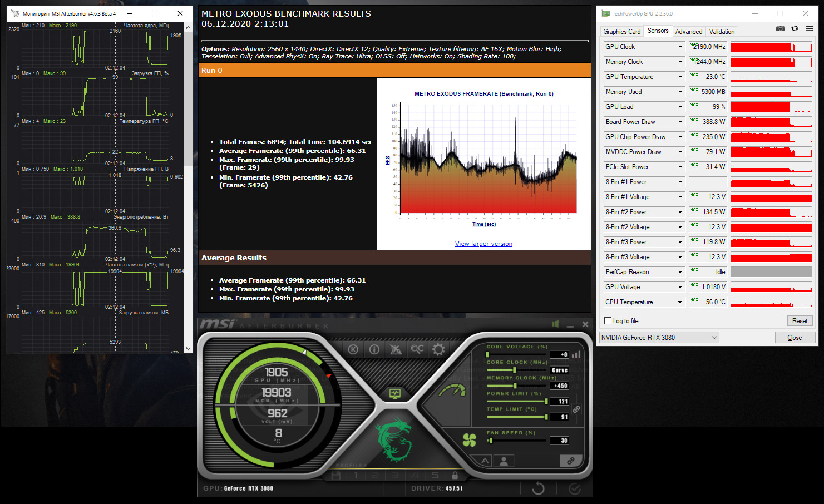Image resolution: width=824 pixels, height=504 pixels.
Task: Adjust the Power Limit slider
Action: [x=517, y=401]
